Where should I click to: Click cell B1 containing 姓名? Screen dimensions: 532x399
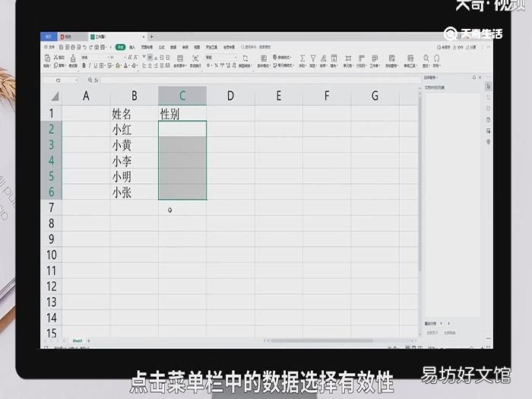[x=134, y=114]
